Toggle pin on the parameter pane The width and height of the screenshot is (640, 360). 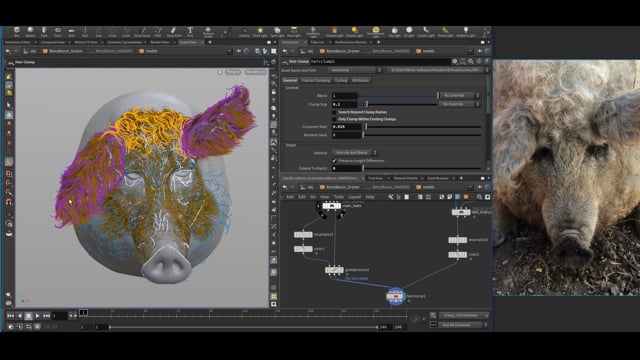pos(480,51)
